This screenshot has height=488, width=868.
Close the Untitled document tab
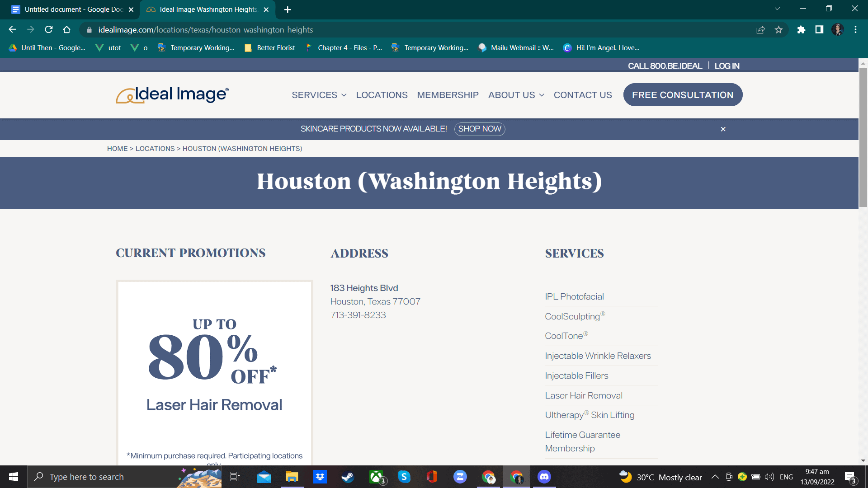tap(131, 9)
